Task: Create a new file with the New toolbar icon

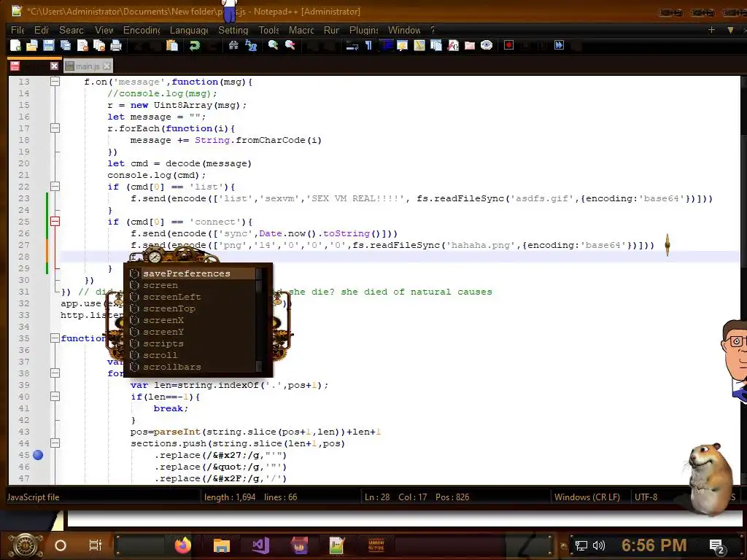Action: tap(15, 45)
